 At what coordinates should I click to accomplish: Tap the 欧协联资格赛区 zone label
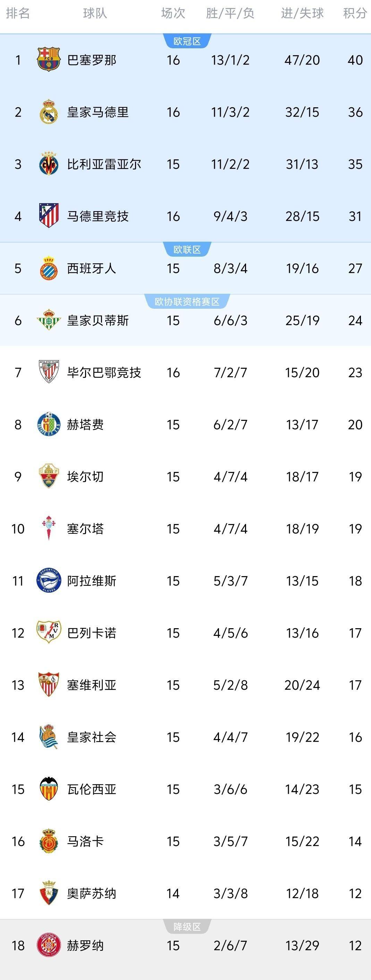[187, 302]
